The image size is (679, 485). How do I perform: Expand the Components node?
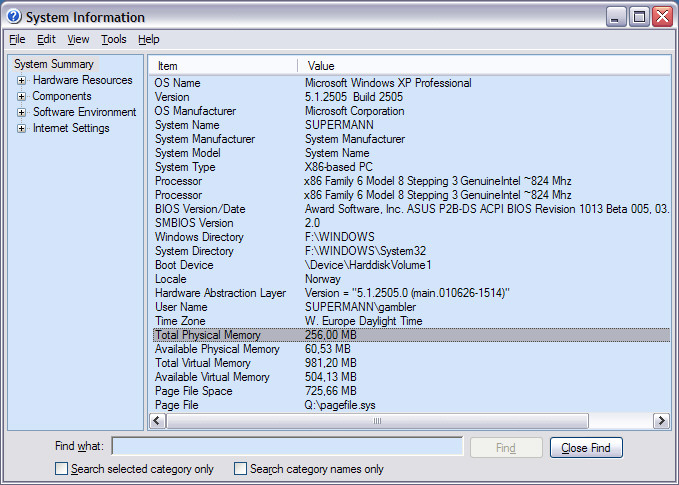21,96
